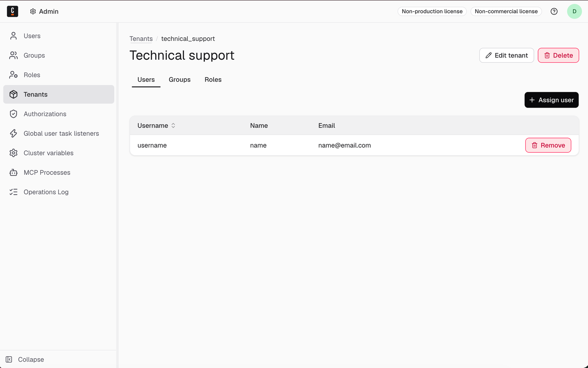
Task: Click the Admin title text
Action: (49, 11)
